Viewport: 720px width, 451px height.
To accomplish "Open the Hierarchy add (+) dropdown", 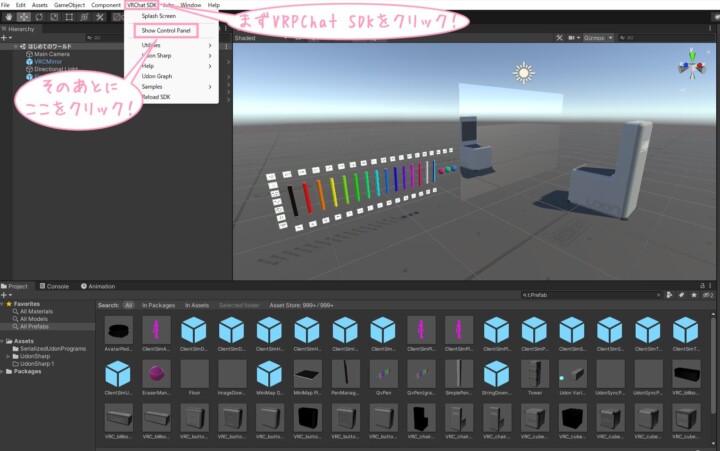I will (6, 38).
